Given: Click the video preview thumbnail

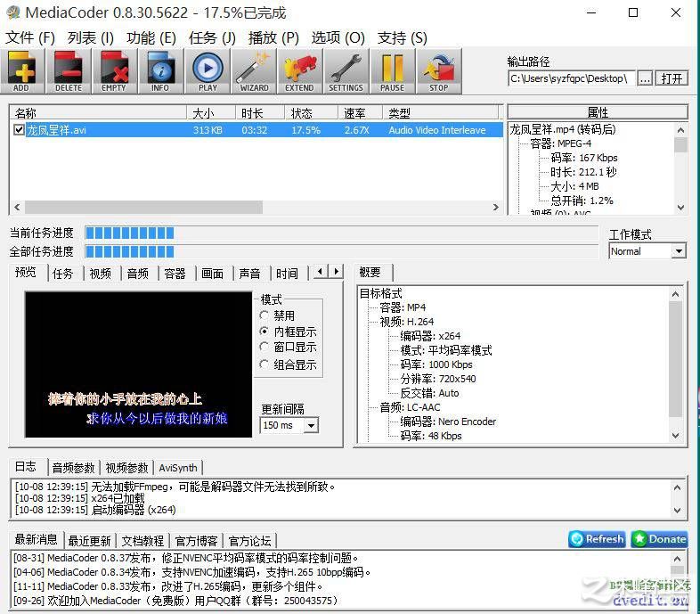Looking at the screenshot, I should click(138, 364).
